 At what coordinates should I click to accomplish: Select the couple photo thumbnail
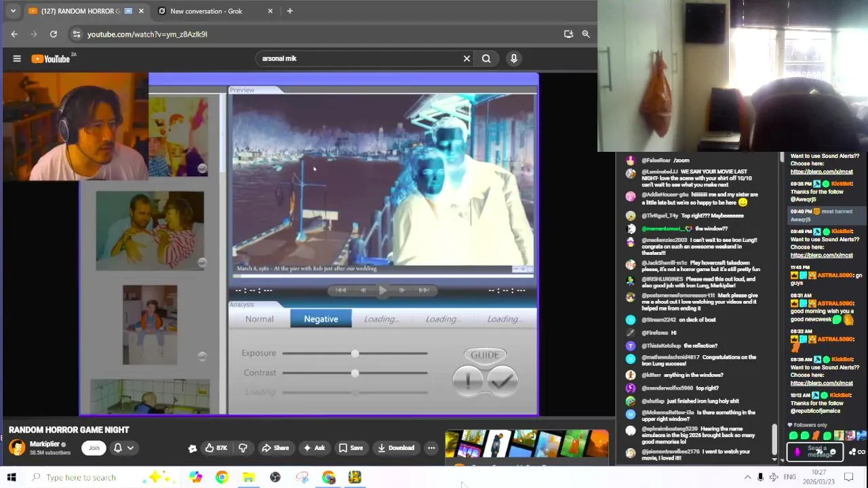coord(150,231)
